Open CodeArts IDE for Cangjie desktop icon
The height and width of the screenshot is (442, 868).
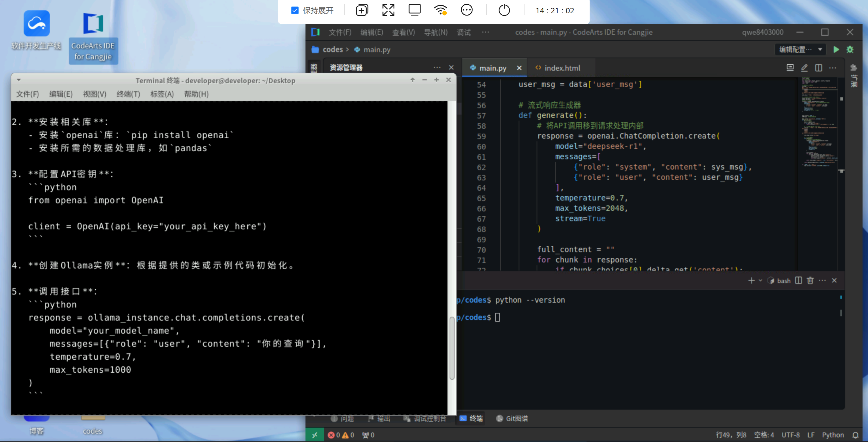click(93, 36)
